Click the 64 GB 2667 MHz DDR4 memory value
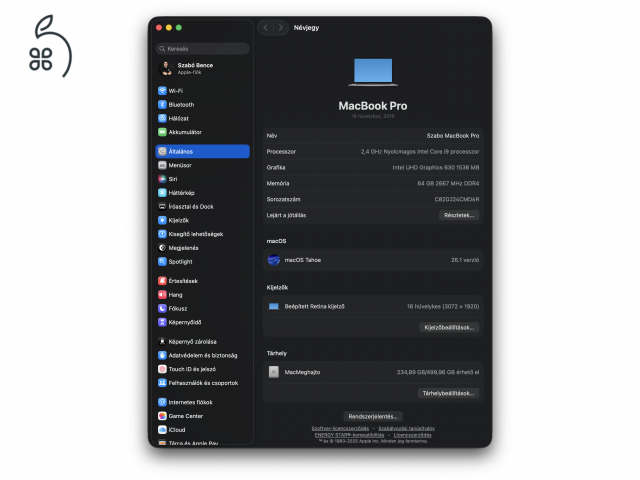 pyautogui.click(x=448, y=183)
